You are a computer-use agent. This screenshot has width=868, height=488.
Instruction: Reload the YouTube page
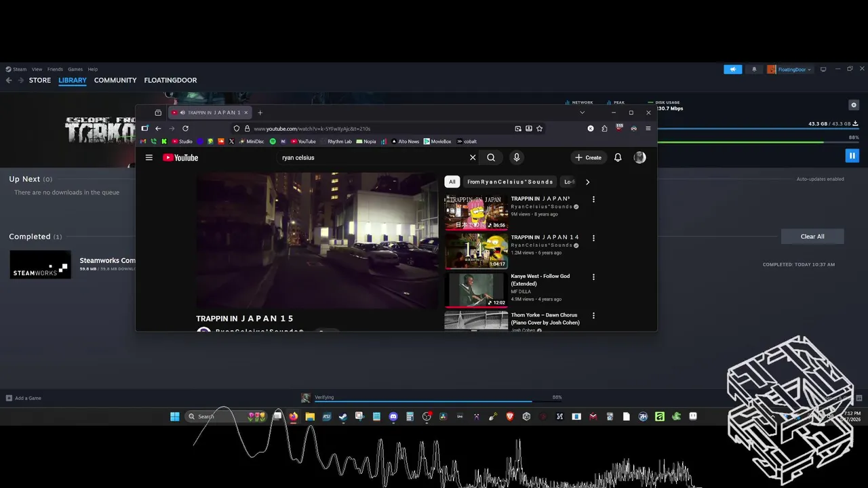tap(185, 128)
